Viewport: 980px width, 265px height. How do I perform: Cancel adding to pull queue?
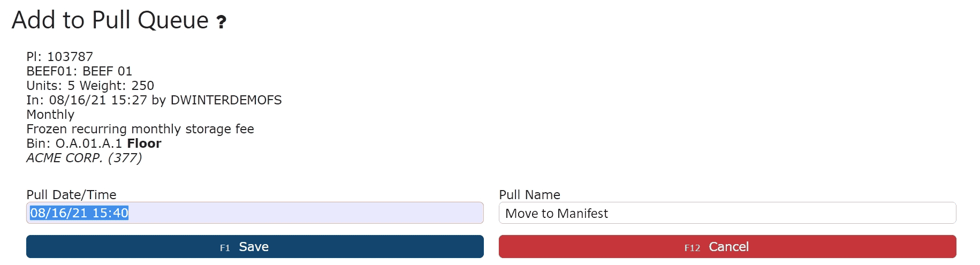coord(727,247)
